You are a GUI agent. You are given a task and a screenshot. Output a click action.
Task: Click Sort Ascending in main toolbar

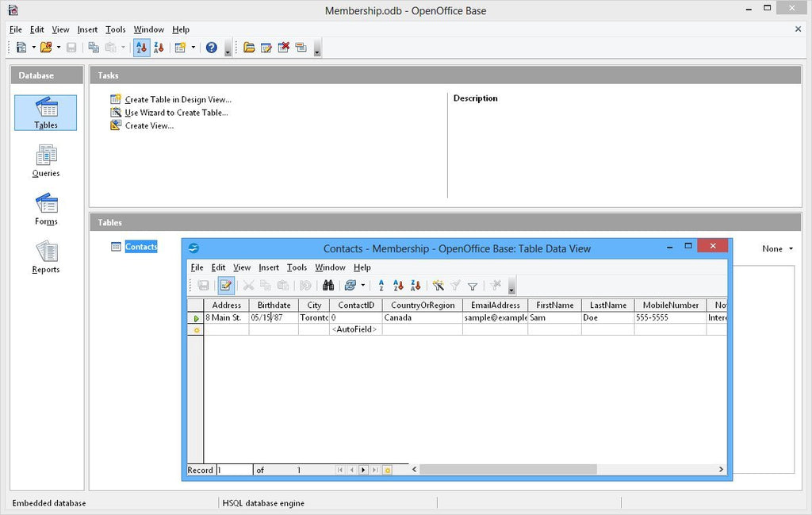141,48
